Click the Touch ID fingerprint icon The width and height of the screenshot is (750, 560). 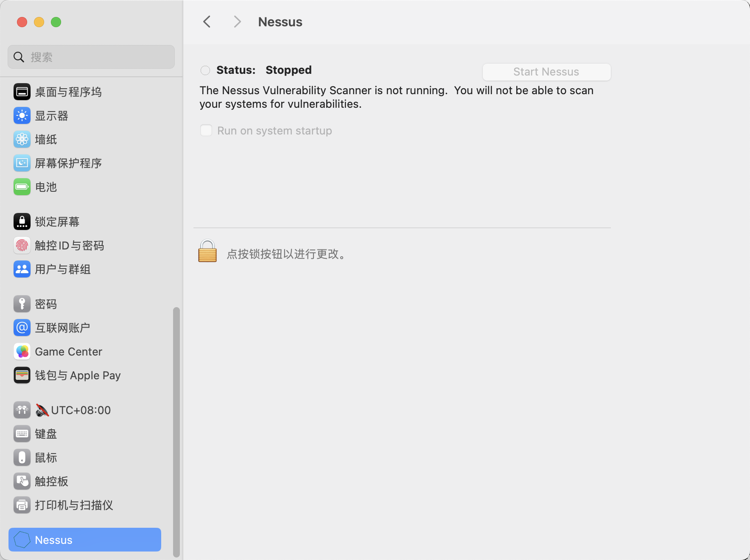coord(22,246)
